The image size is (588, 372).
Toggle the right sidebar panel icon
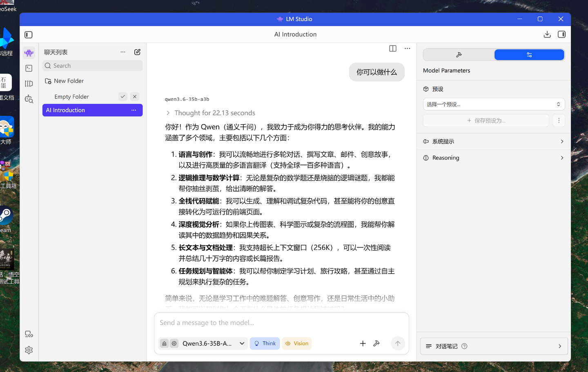click(562, 34)
